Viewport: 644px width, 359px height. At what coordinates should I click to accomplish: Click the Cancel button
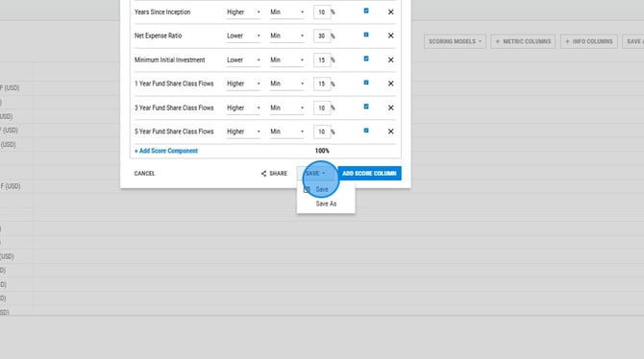[x=144, y=174]
